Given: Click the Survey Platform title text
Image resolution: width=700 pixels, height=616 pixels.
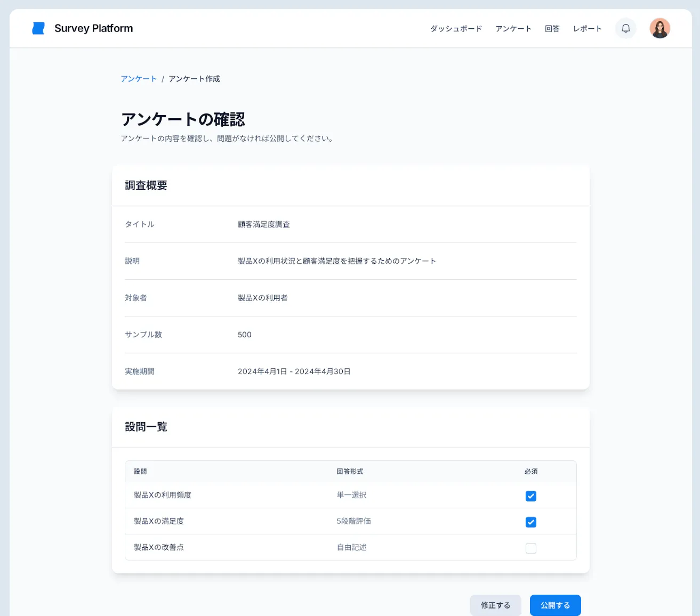Looking at the screenshot, I should pos(94,28).
